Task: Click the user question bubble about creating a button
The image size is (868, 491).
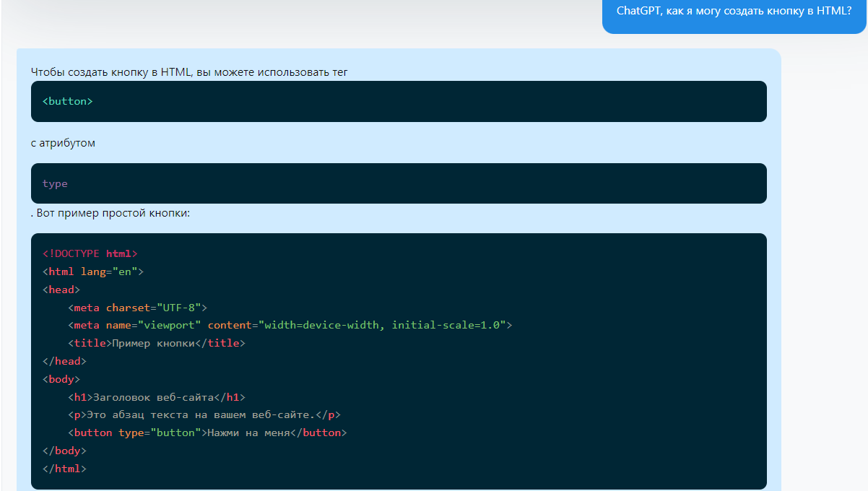Action: (734, 12)
